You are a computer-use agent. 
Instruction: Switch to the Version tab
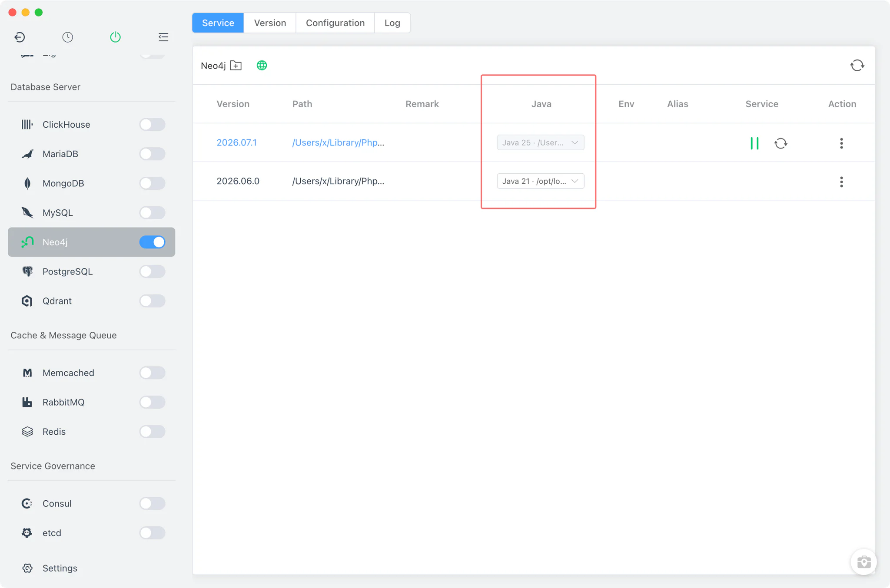click(x=270, y=23)
